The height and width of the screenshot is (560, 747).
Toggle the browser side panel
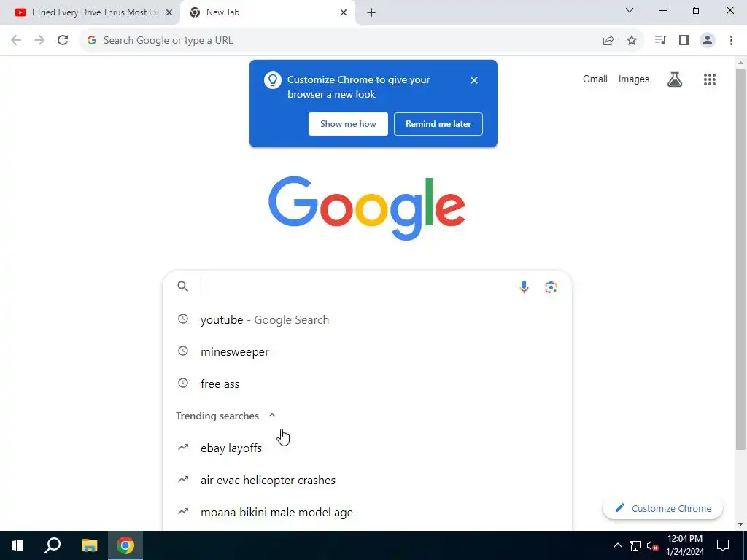[x=684, y=41]
